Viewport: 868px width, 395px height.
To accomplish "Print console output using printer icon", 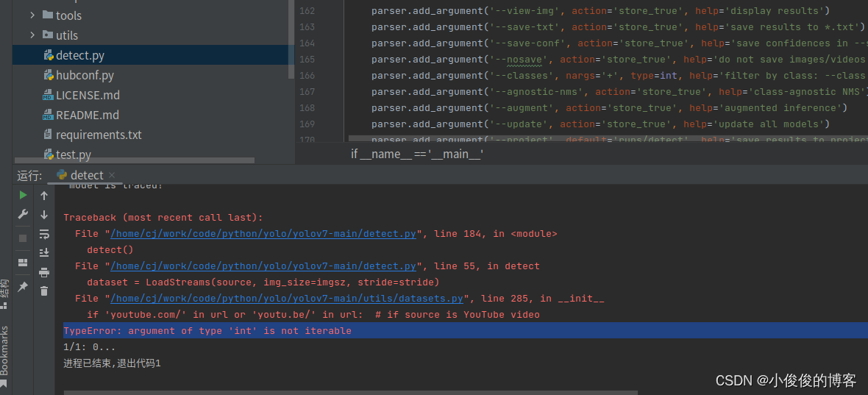I will coord(44,272).
